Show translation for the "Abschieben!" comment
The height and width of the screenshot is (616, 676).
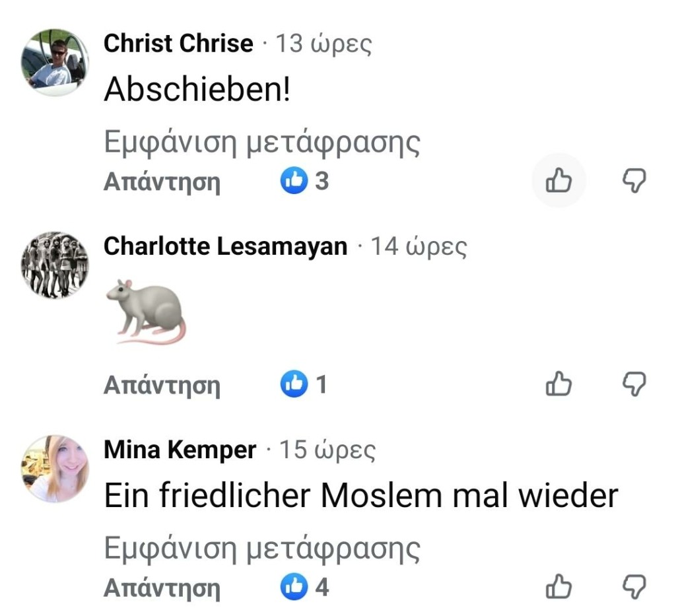(x=262, y=142)
